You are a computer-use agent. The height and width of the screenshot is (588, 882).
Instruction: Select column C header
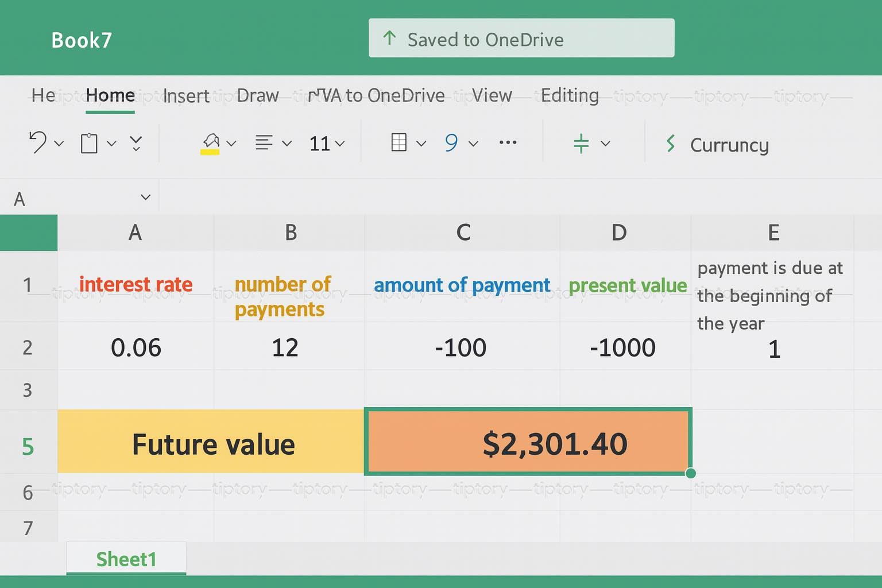(x=463, y=233)
